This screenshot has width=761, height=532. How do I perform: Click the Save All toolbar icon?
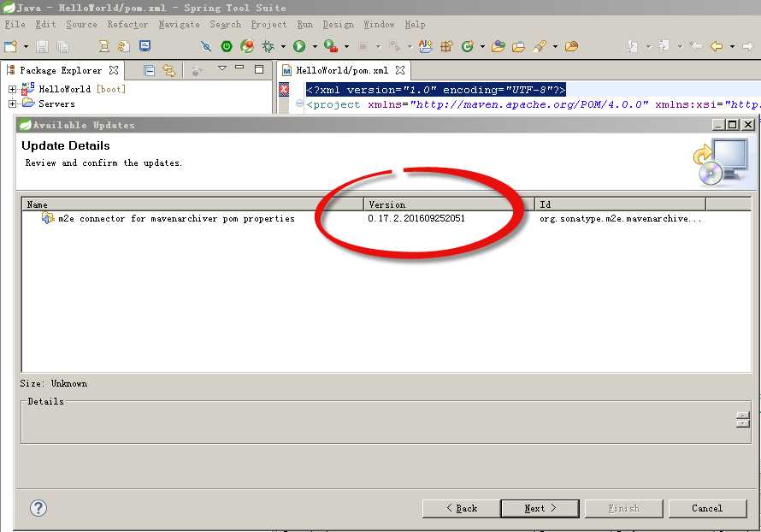click(62, 46)
